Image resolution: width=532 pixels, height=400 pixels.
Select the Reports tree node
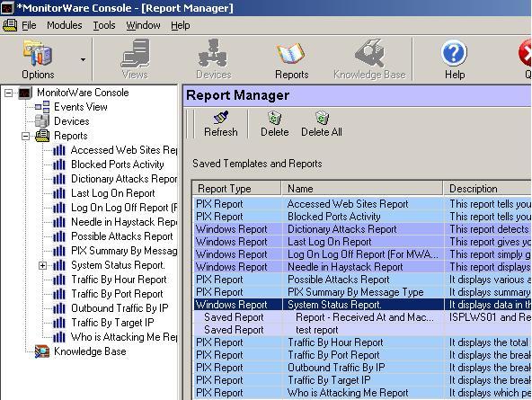[x=71, y=136]
